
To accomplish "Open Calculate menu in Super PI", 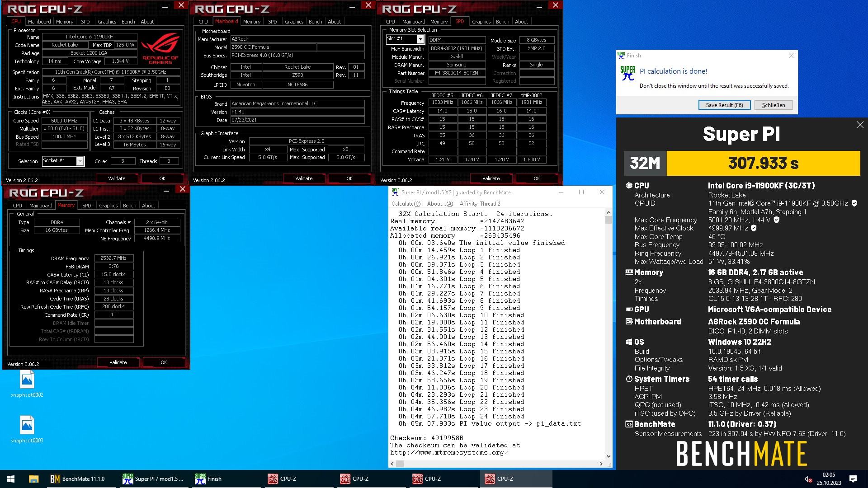I will [x=406, y=204].
